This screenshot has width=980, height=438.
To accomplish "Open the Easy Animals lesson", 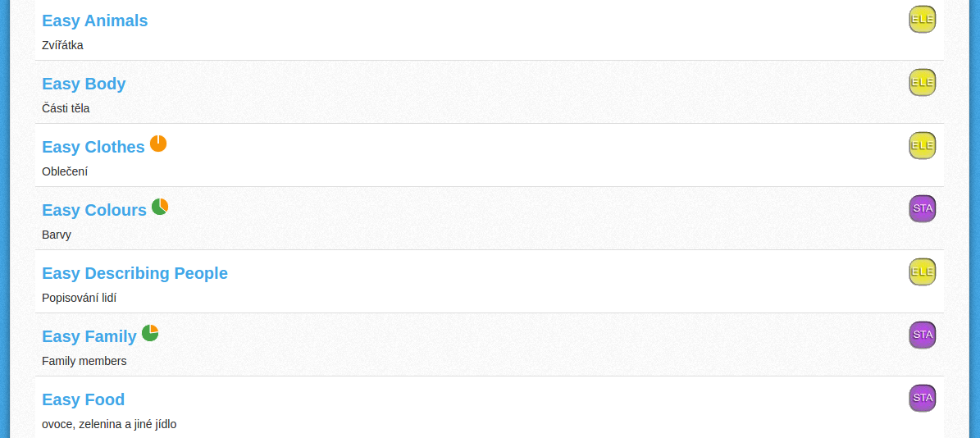I will (95, 21).
